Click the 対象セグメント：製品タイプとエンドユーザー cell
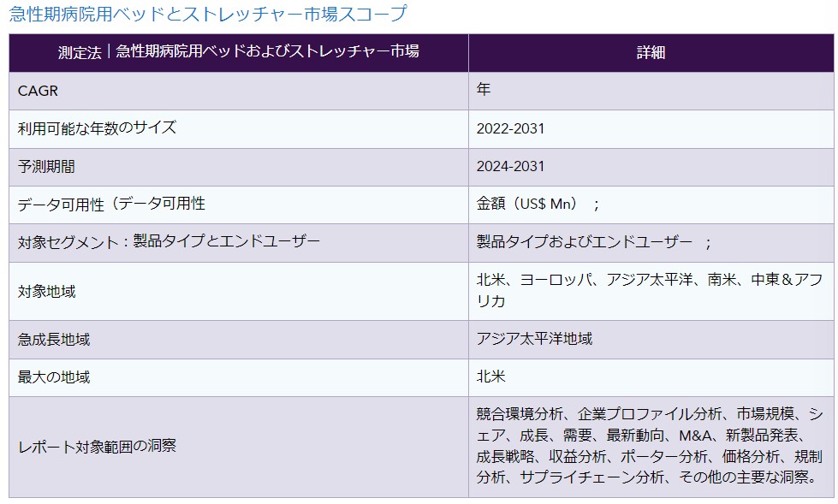The image size is (838, 504). coord(239,243)
